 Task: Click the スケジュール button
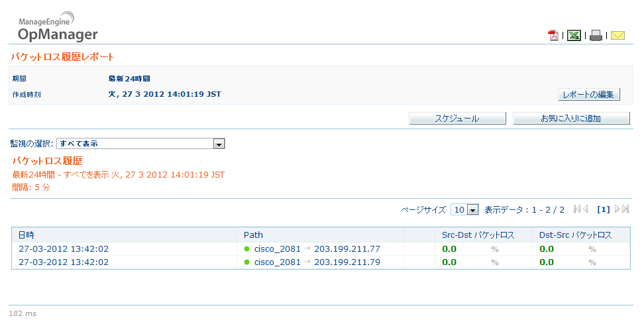(x=456, y=119)
